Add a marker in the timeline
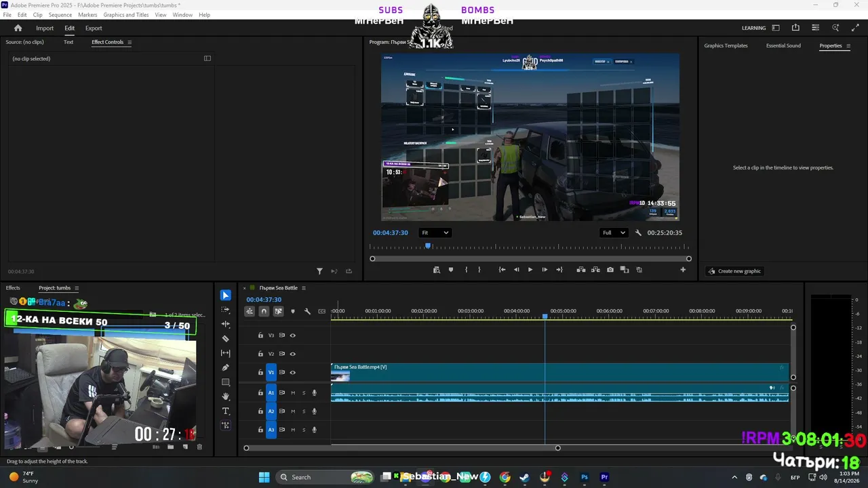 tap(293, 311)
